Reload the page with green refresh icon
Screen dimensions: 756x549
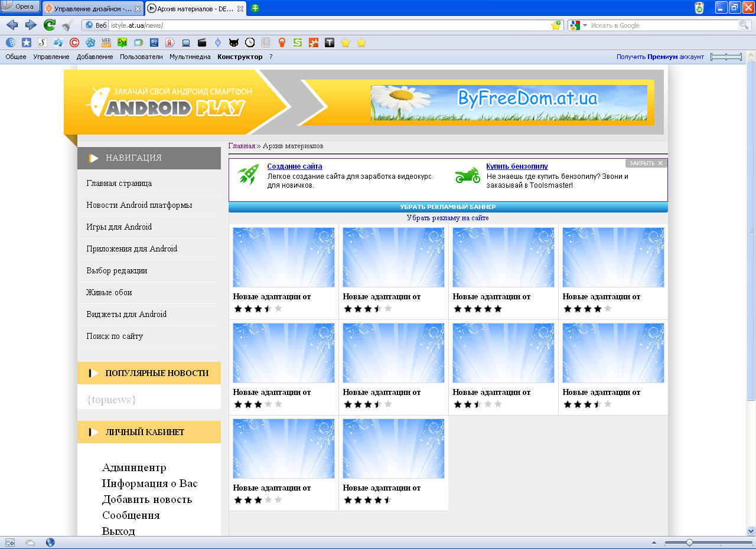tap(50, 25)
